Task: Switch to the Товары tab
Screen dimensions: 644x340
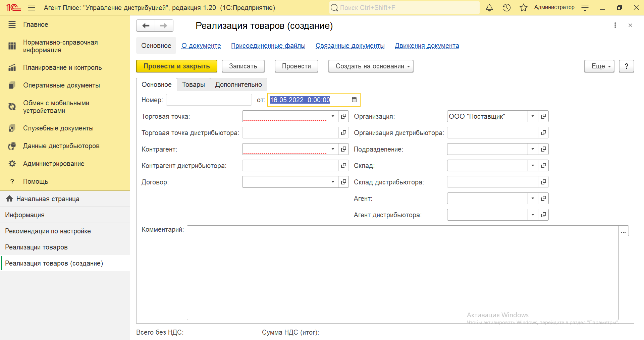Action: tap(193, 84)
